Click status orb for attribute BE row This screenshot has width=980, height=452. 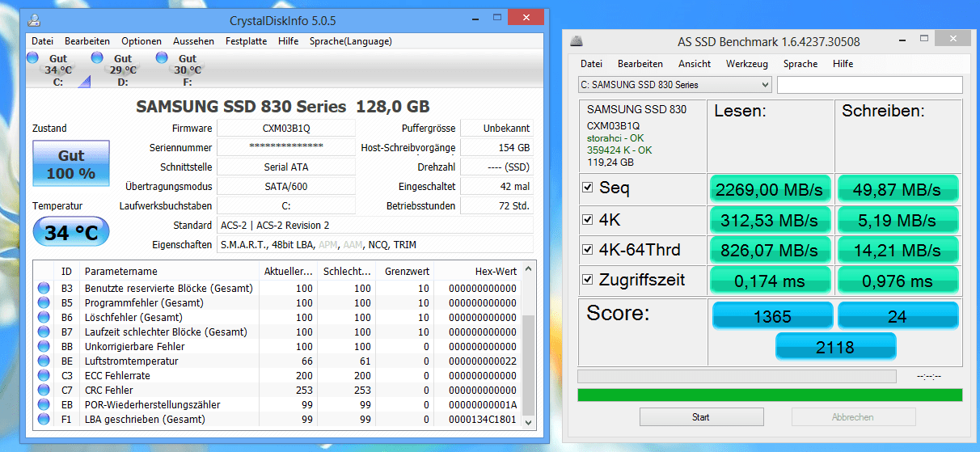point(44,361)
